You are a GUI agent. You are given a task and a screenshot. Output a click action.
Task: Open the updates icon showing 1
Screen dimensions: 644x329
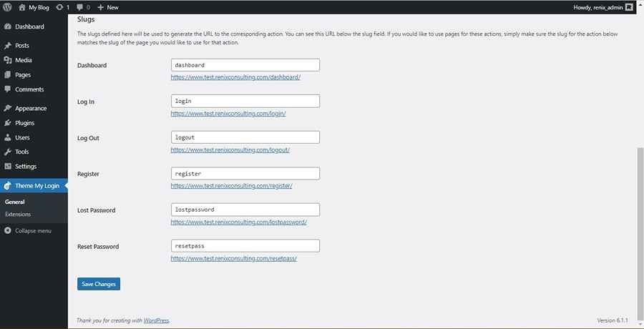pyautogui.click(x=59, y=7)
